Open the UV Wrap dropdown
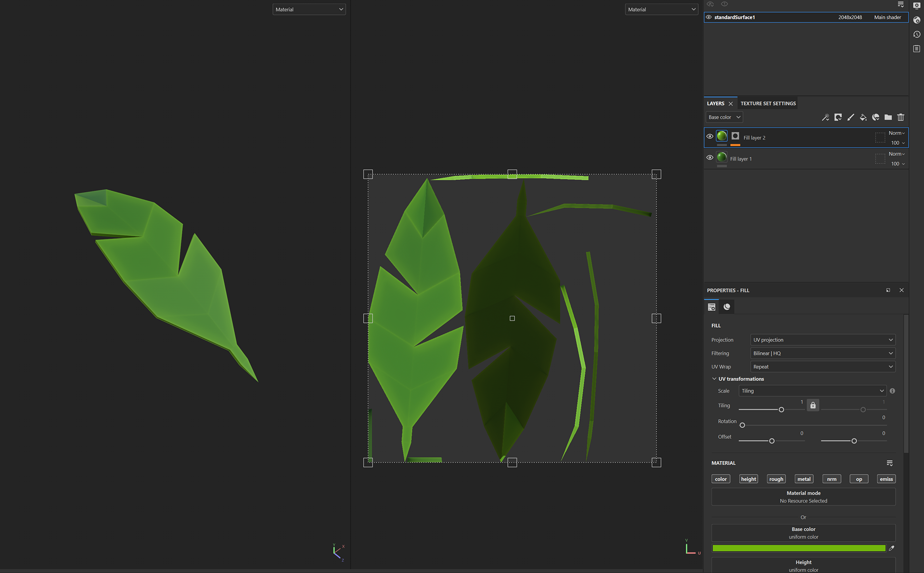Viewport: 924px width, 573px height. [822, 367]
